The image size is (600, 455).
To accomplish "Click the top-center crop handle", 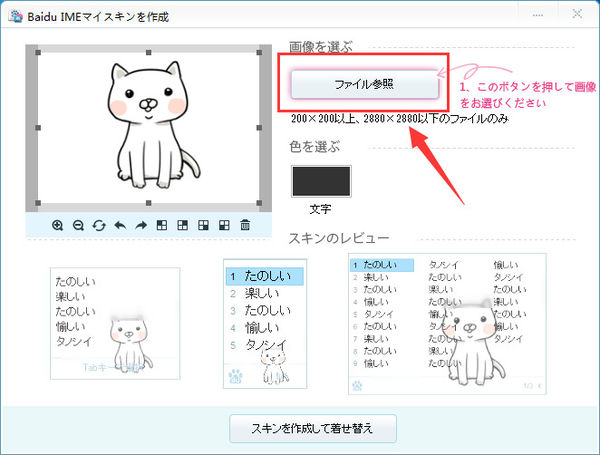I will (148, 52).
